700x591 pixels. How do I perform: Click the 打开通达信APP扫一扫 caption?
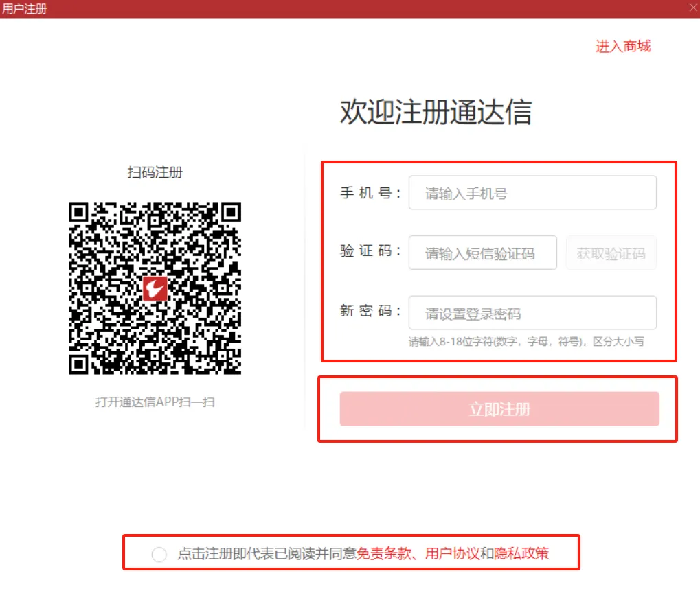[155, 402]
